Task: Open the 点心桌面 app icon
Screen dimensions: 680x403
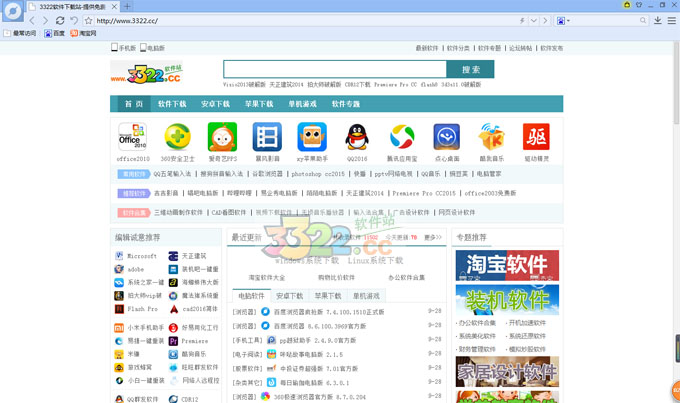Action: pyautogui.click(x=447, y=137)
